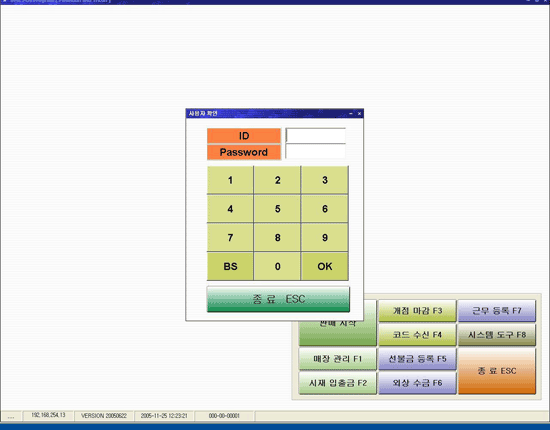Open 매장 관리 F1 menu
The width and height of the screenshot is (550, 430).
337,358
